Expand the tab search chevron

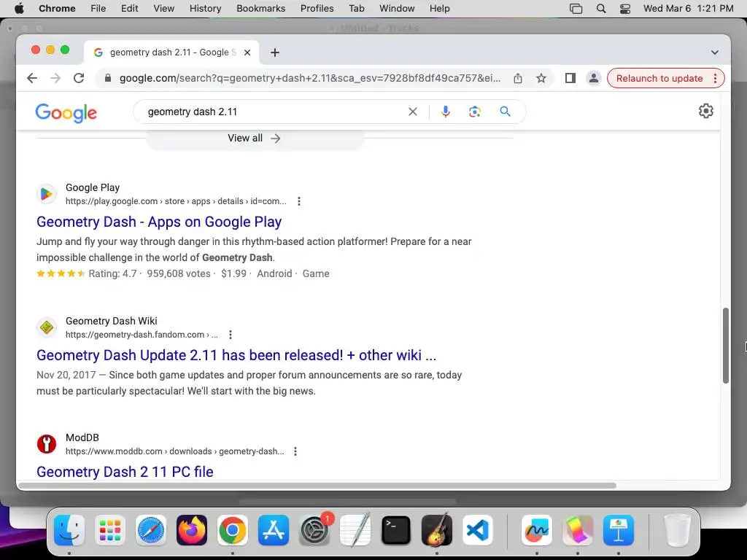coord(715,52)
